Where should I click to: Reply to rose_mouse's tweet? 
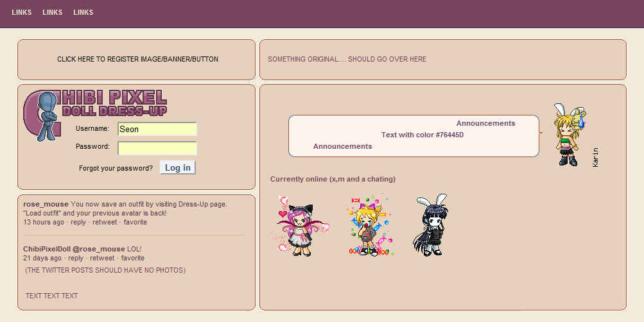78,222
